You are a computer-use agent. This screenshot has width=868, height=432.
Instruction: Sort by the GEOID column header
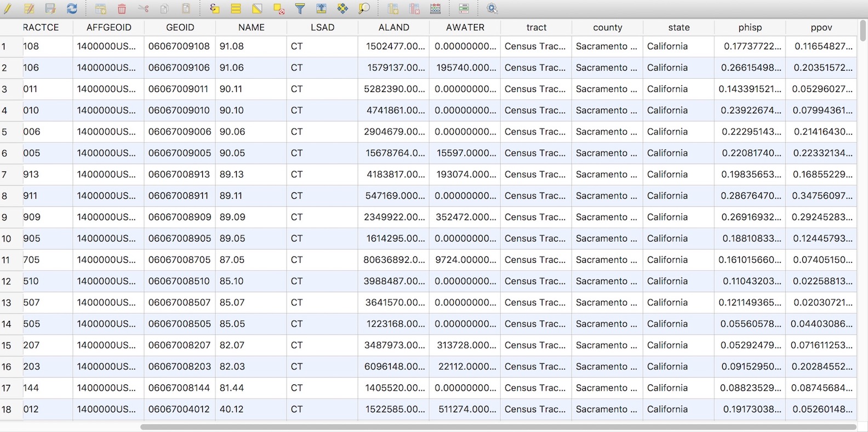pyautogui.click(x=180, y=27)
